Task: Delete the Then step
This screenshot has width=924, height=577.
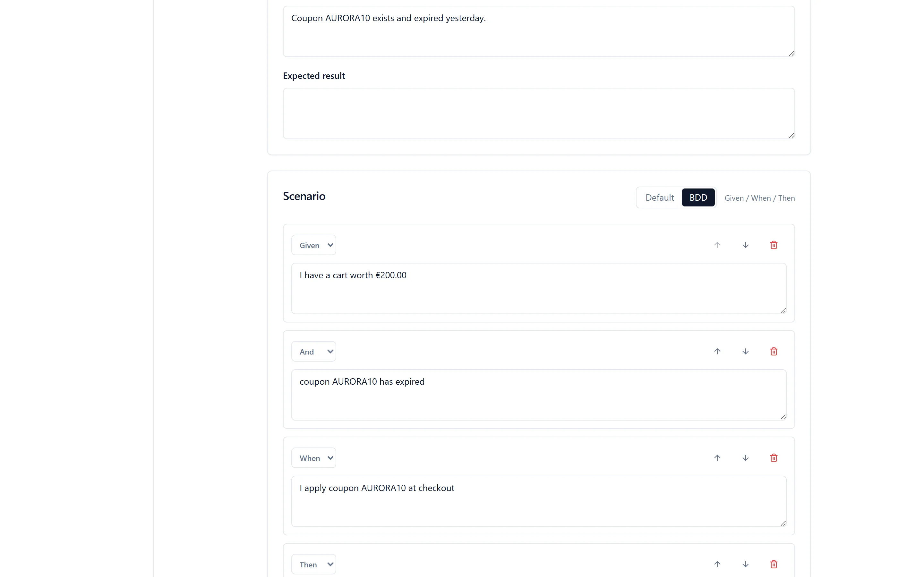Action: (774, 564)
